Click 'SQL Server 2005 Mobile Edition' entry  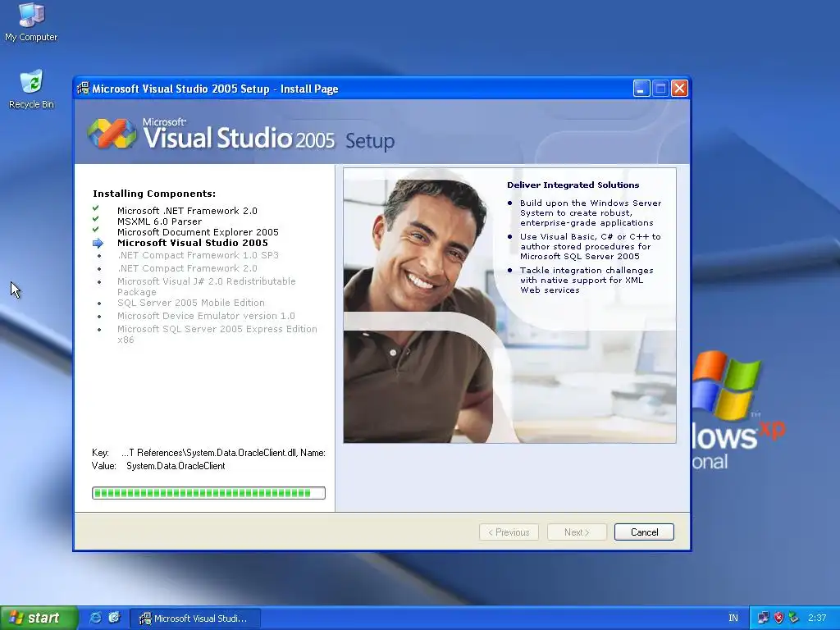click(190, 303)
